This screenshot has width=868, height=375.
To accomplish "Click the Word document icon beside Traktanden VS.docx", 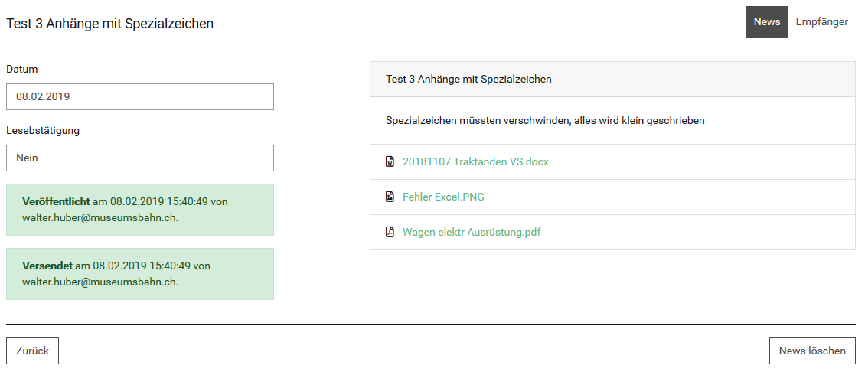I will (390, 161).
